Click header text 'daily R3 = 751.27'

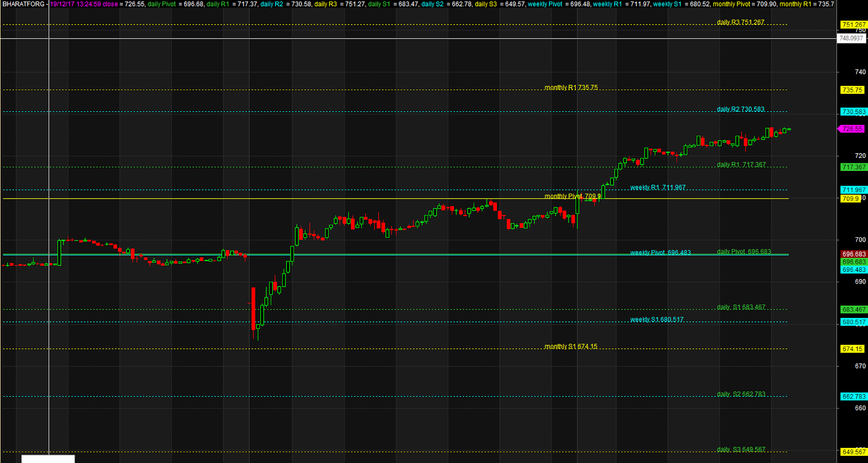pos(340,4)
